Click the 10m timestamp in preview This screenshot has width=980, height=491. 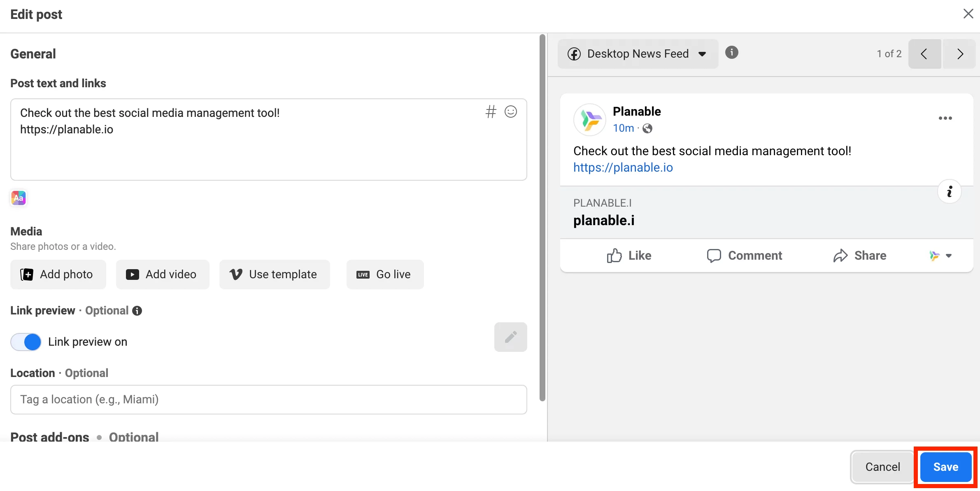click(x=623, y=128)
